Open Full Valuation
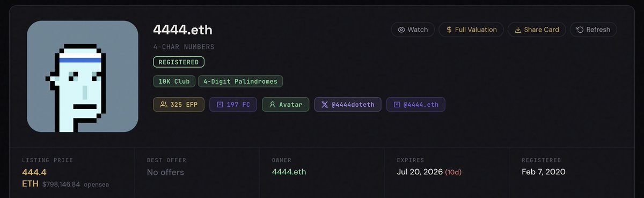This screenshot has height=198, width=644. 471,30
